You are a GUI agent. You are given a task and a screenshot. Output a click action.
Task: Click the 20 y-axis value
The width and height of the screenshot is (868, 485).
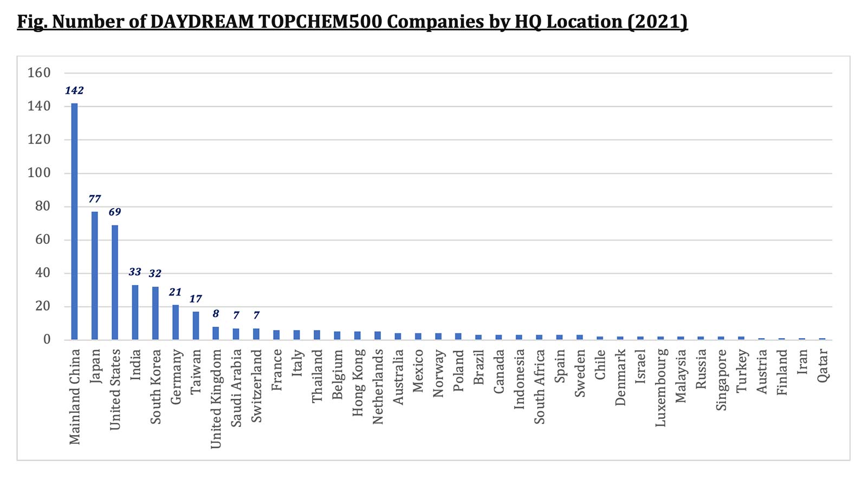pyautogui.click(x=43, y=306)
